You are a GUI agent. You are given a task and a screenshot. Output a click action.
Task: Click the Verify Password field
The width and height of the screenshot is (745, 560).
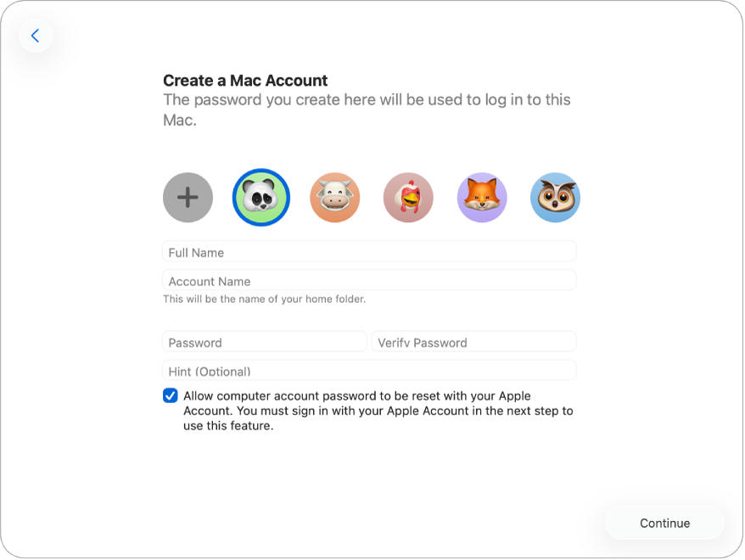(473, 341)
